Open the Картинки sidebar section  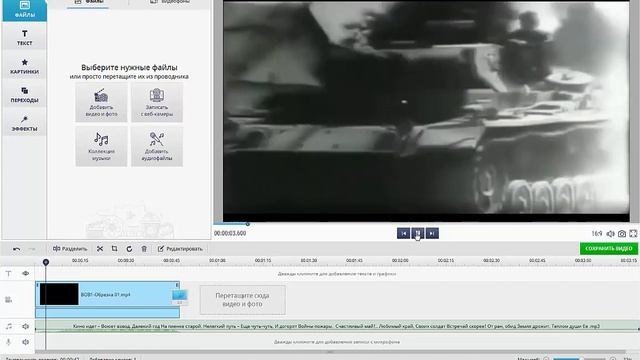24,66
